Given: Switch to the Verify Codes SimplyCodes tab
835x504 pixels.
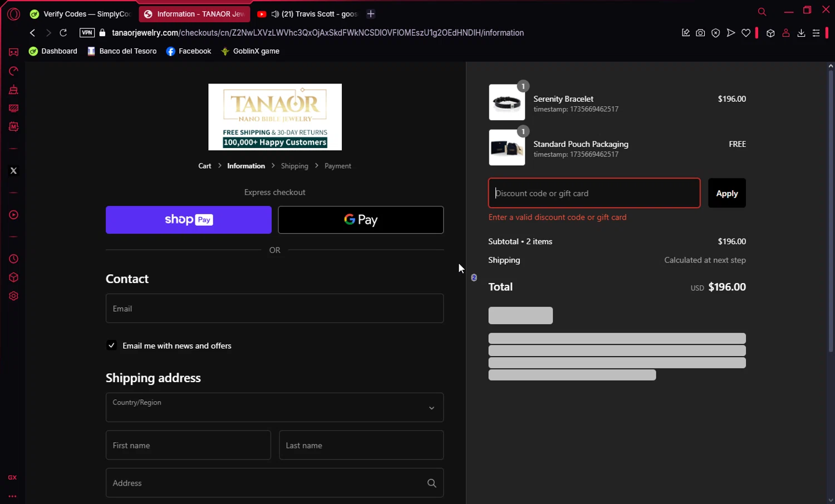Looking at the screenshot, I should tap(81, 14).
